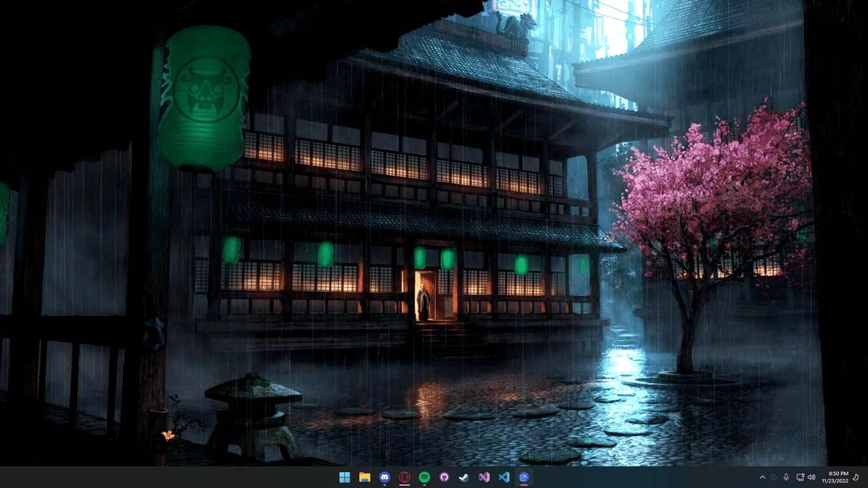Image resolution: width=868 pixels, height=488 pixels.
Task: Start GitHub Desktop
Action: [x=445, y=477]
